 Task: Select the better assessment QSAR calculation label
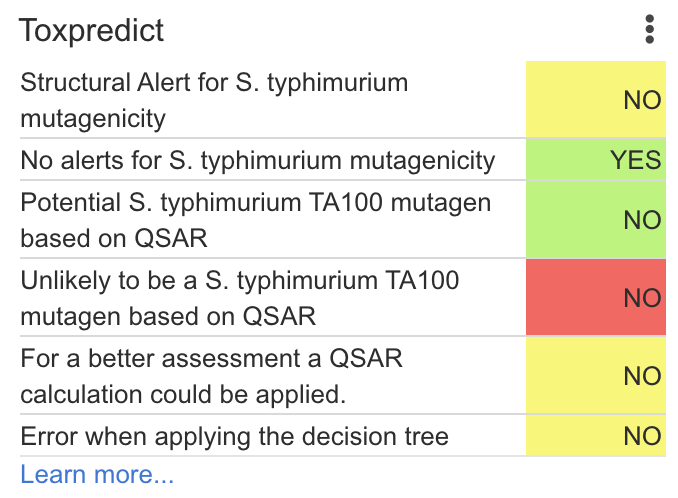212,376
